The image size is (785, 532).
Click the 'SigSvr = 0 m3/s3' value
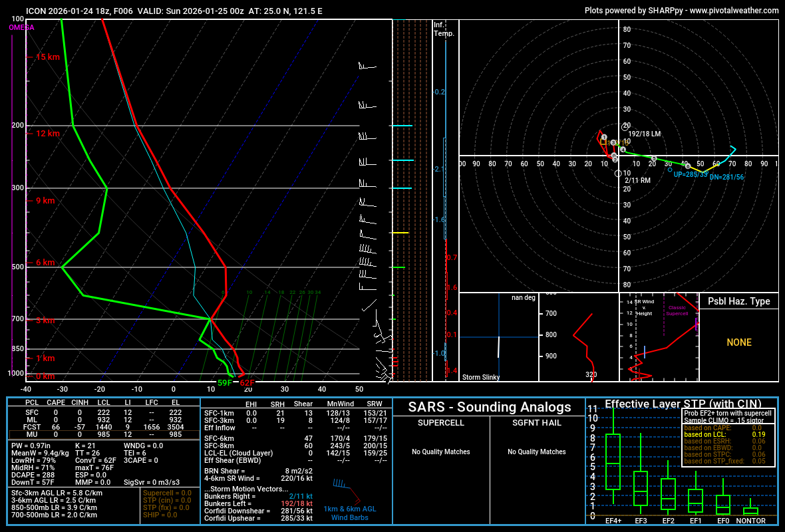tap(152, 482)
